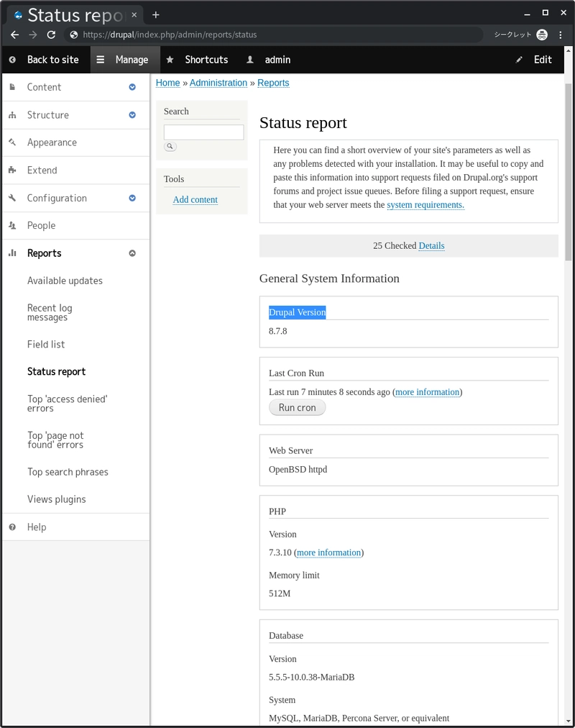Click the Help question mark icon
Image resolution: width=575 pixels, height=728 pixels.
point(12,527)
